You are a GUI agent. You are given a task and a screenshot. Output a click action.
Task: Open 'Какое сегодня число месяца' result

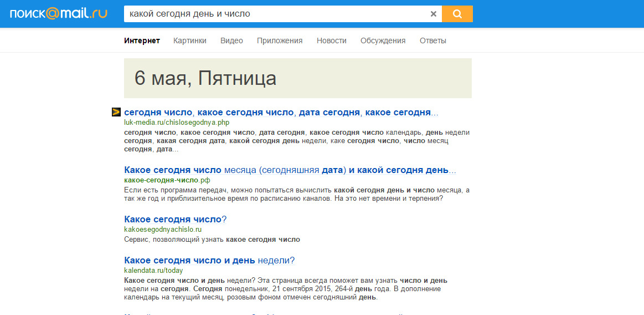(x=290, y=170)
